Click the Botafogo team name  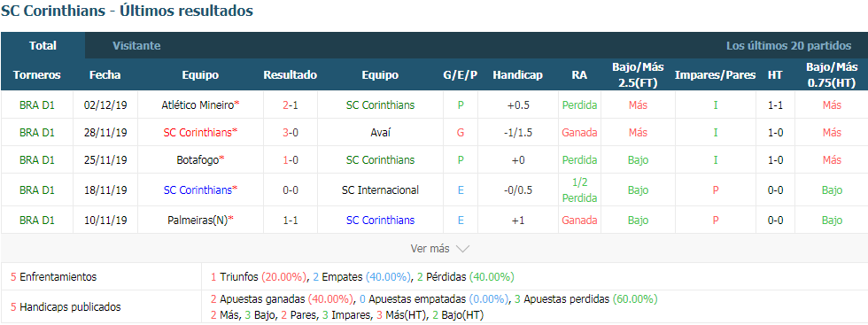pos(198,160)
